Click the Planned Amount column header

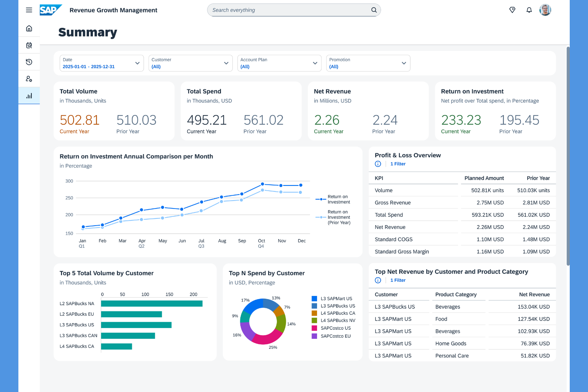coord(484,178)
